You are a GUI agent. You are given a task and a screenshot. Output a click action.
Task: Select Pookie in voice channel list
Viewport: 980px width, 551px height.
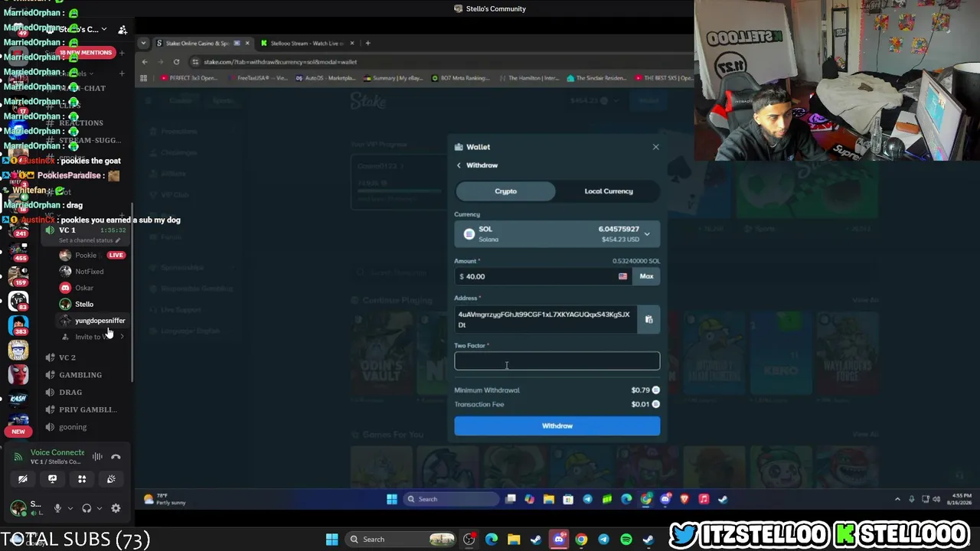point(92,255)
